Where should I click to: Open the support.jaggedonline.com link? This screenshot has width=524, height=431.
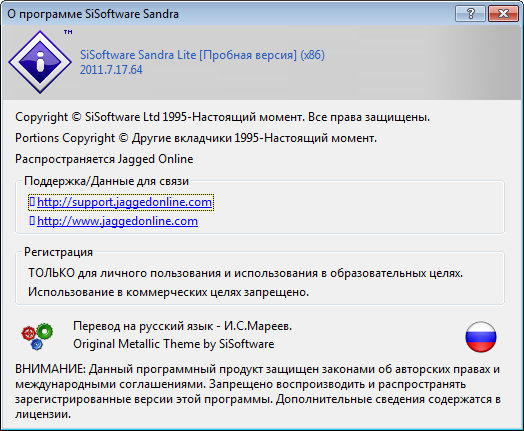click(x=124, y=202)
